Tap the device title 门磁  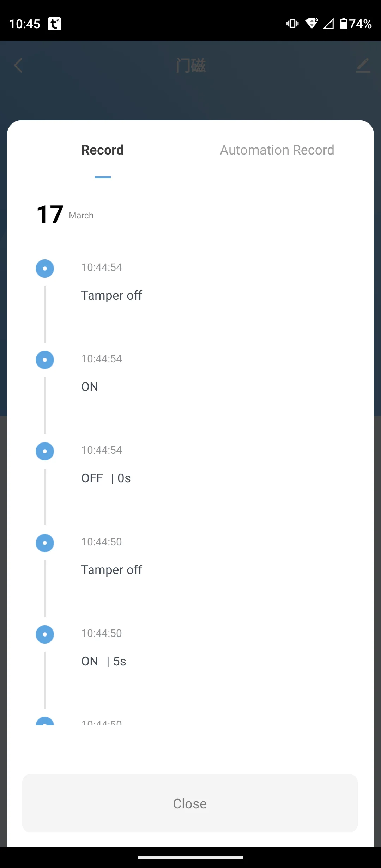click(x=191, y=66)
